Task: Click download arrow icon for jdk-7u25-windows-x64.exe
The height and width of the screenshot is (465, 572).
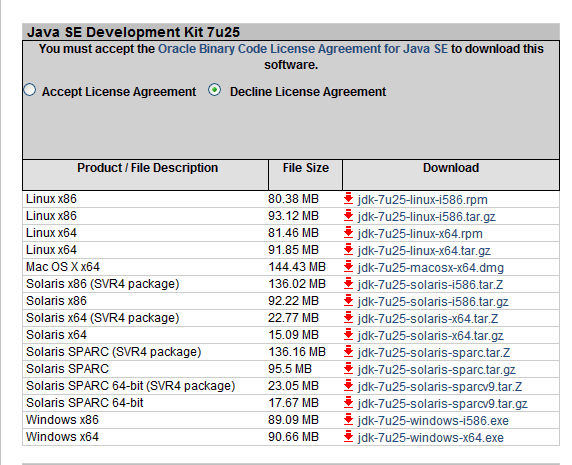Action: coord(348,437)
